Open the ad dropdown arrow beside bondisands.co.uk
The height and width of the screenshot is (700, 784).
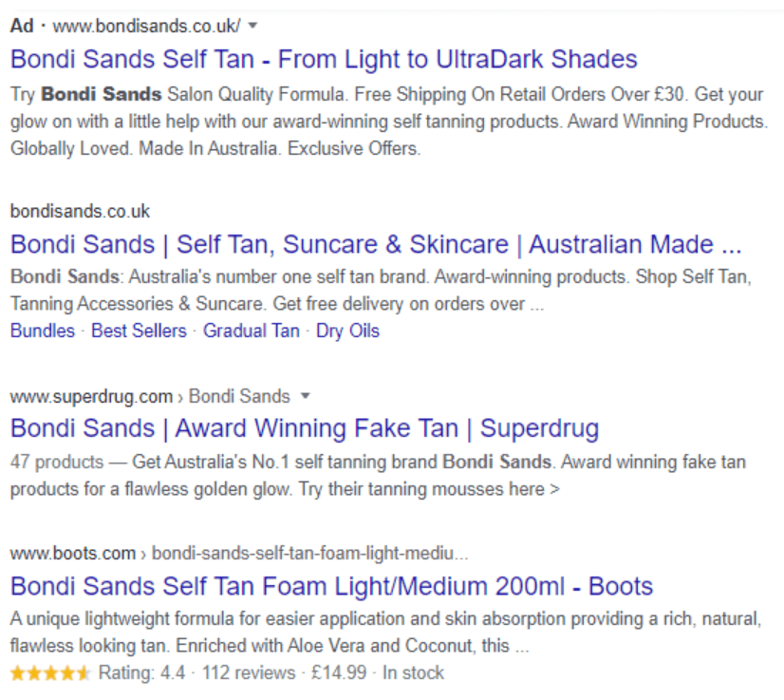point(253,26)
